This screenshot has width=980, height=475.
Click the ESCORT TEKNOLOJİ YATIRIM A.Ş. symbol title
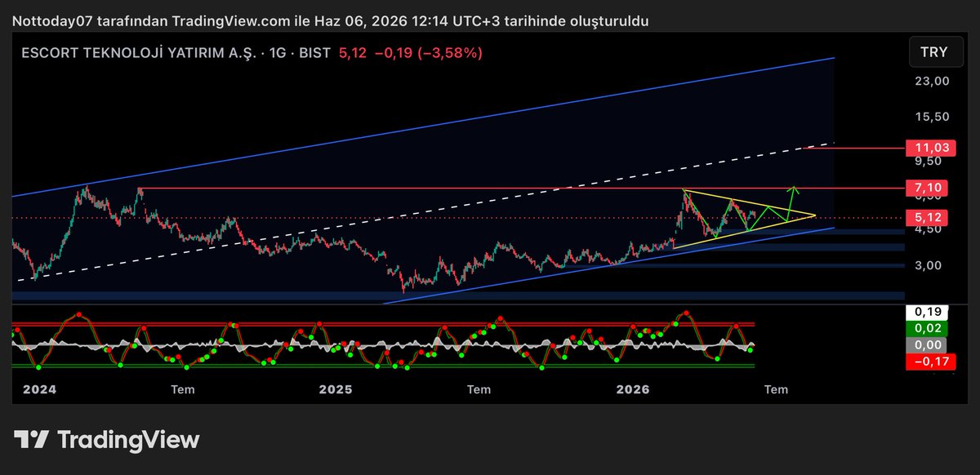(140, 52)
